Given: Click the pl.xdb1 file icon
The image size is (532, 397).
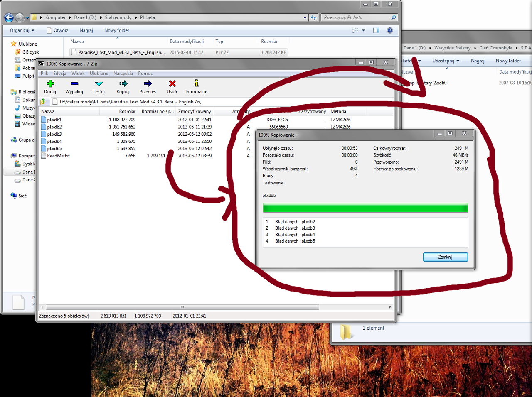Looking at the screenshot, I should (x=44, y=120).
